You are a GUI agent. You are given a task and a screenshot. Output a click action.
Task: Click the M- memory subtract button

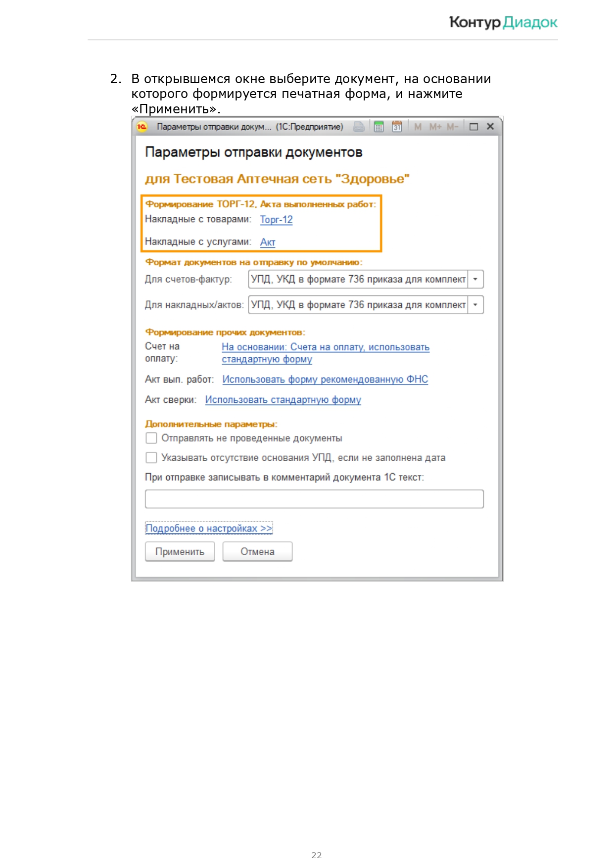452,127
